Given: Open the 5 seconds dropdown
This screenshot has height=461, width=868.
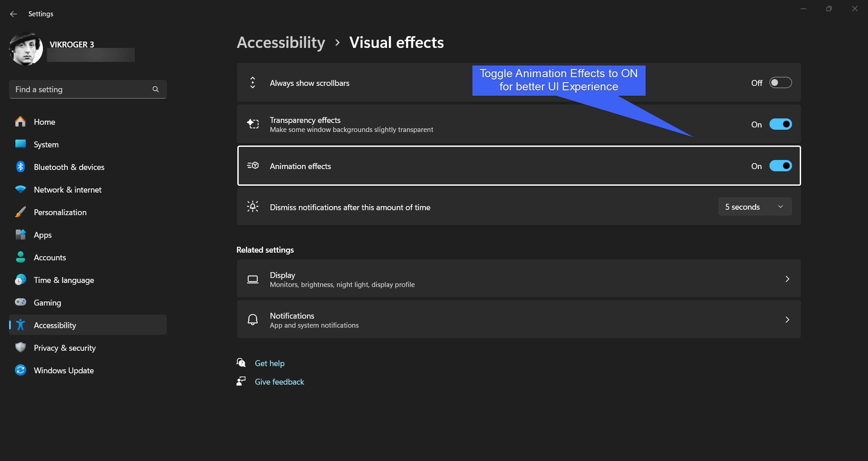Looking at the screenshot, I should coord(755,207).
